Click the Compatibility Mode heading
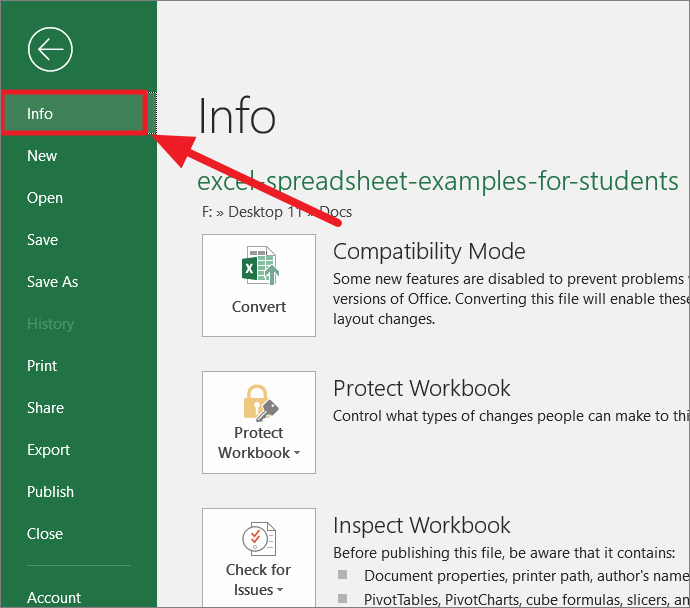 point(429,252)
